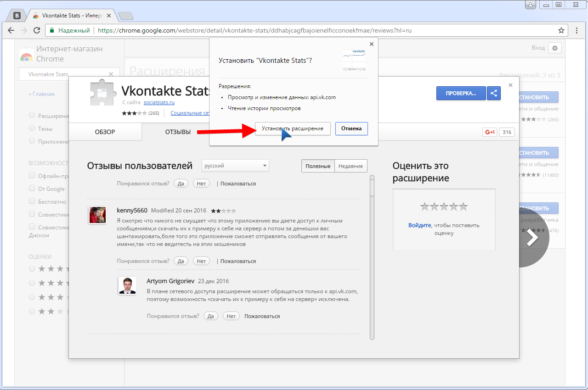This screenshot has height=390, width=588.
Task: Open the web store settings gear
Action: tap(555, 48)
